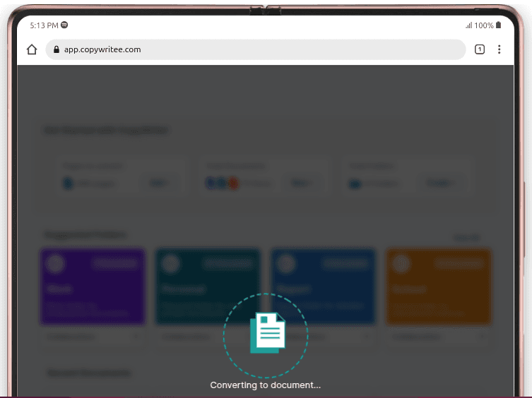Tap the padlock site security icon
This screenshot has height=398, width=532.
[57, 49]
